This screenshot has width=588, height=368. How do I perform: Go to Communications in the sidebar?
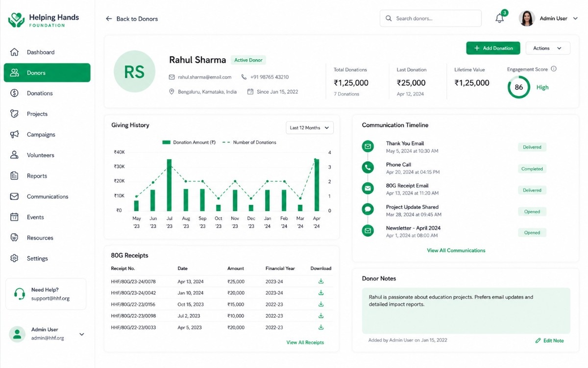[47, 196]
